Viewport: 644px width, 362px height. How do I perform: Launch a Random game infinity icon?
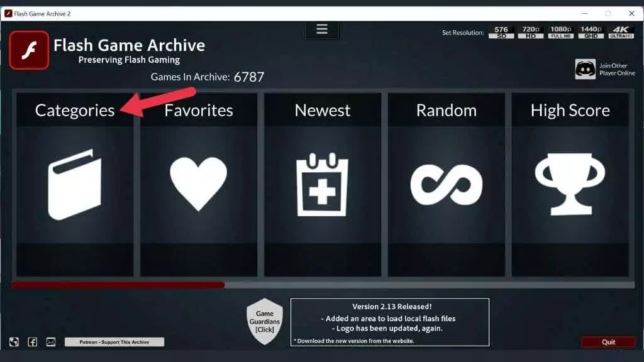(446, 184)
